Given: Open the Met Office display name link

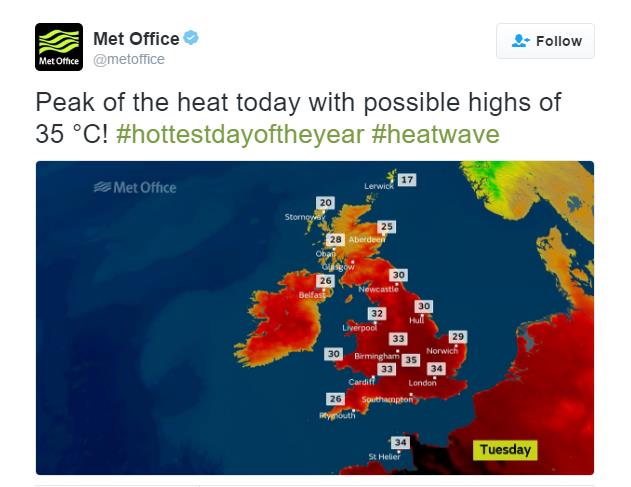Looking at the screenshot, I should point(136,39).
